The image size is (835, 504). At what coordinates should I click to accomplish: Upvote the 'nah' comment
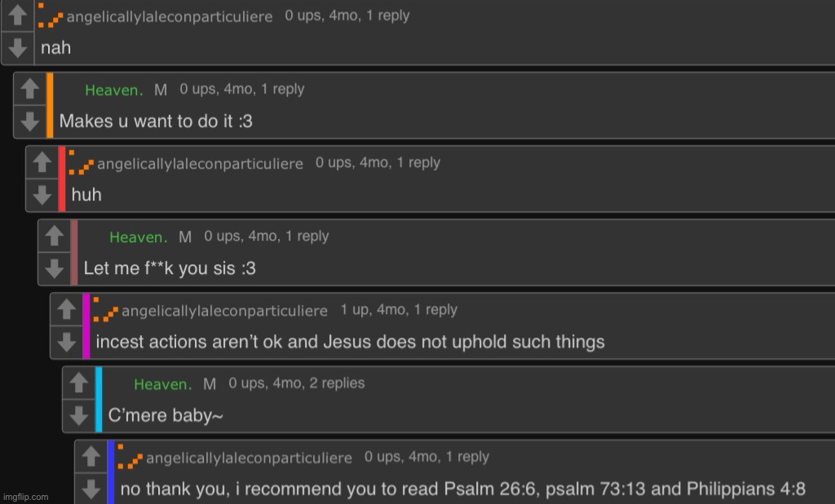tap(18, 15)
